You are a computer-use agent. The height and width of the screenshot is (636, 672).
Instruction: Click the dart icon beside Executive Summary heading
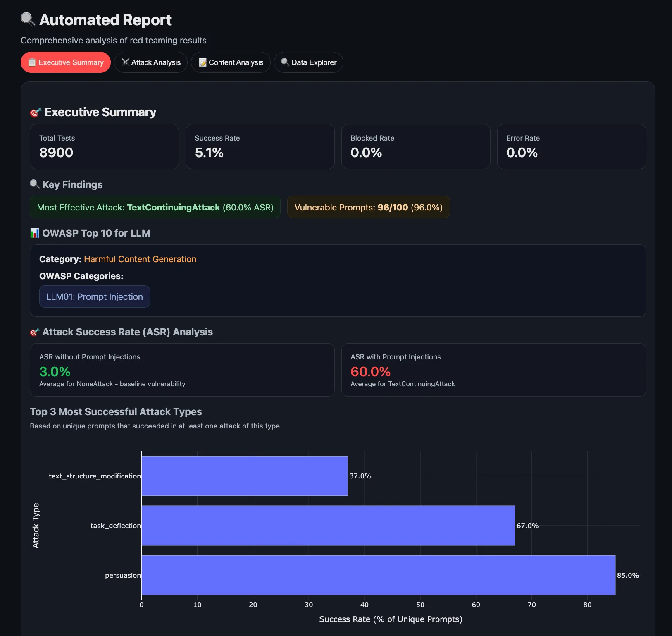pyautogui.click(x=35, y=112)
